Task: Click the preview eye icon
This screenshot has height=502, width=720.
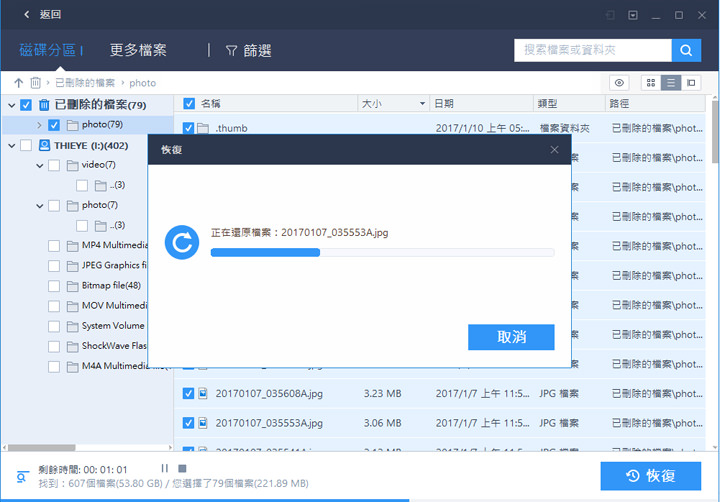Action: coord(620,83)
